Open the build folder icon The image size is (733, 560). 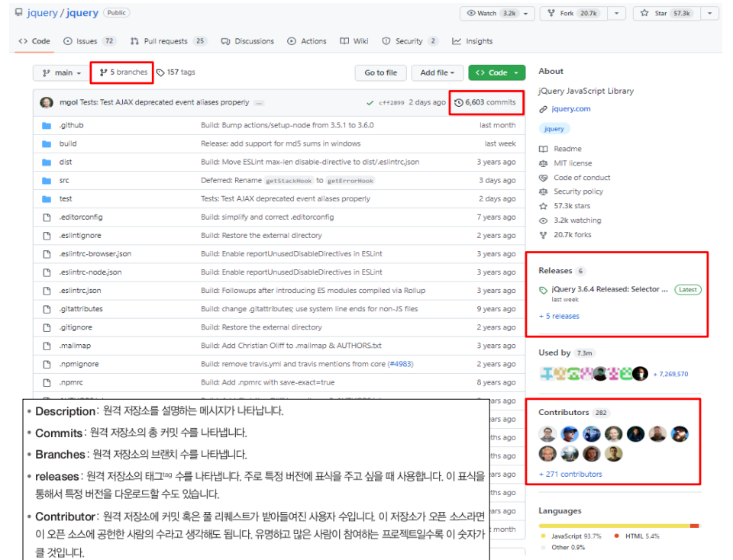click(47, 144)
